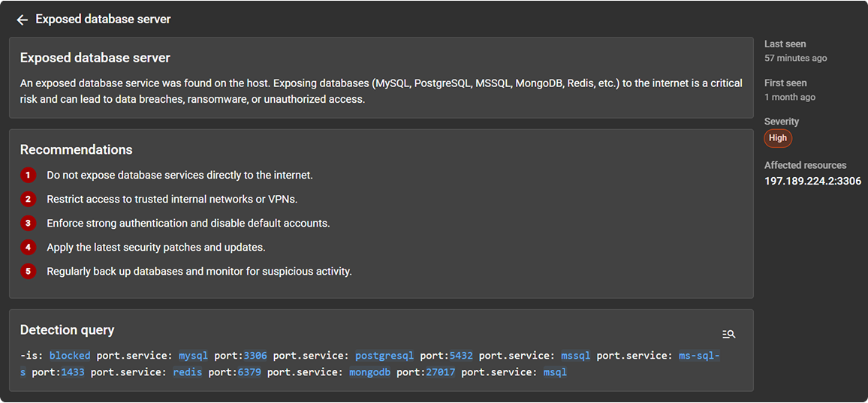Select the 'redis' service token
Viewport: 868px width, 403px height.
(x=187, y=372)
